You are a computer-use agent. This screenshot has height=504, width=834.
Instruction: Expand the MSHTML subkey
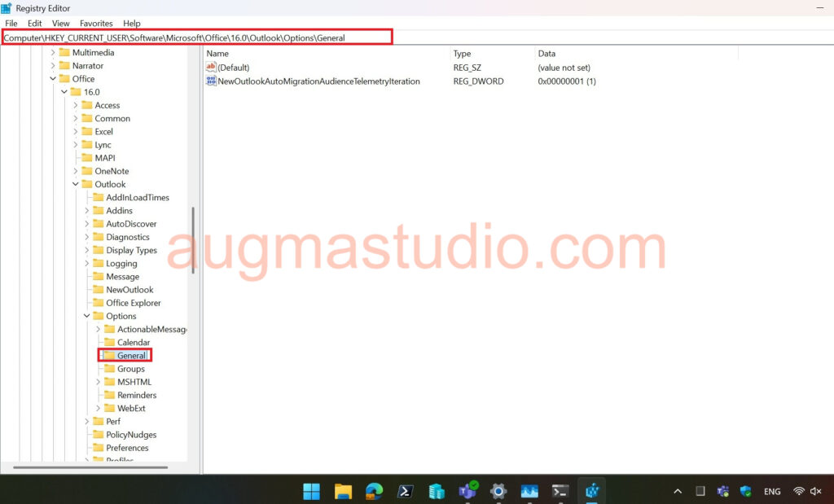[99, 382]
